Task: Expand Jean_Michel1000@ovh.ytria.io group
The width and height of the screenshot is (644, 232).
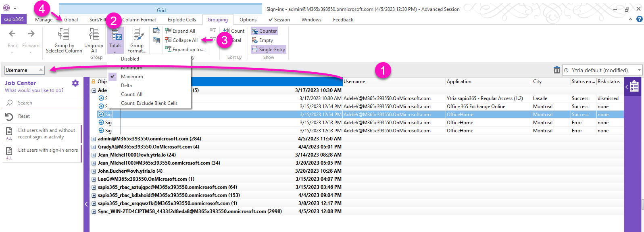Action: pos(94,155)
